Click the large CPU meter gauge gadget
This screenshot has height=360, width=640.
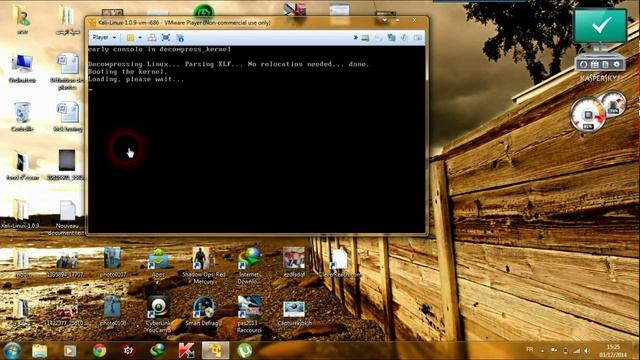click(587, 115)
